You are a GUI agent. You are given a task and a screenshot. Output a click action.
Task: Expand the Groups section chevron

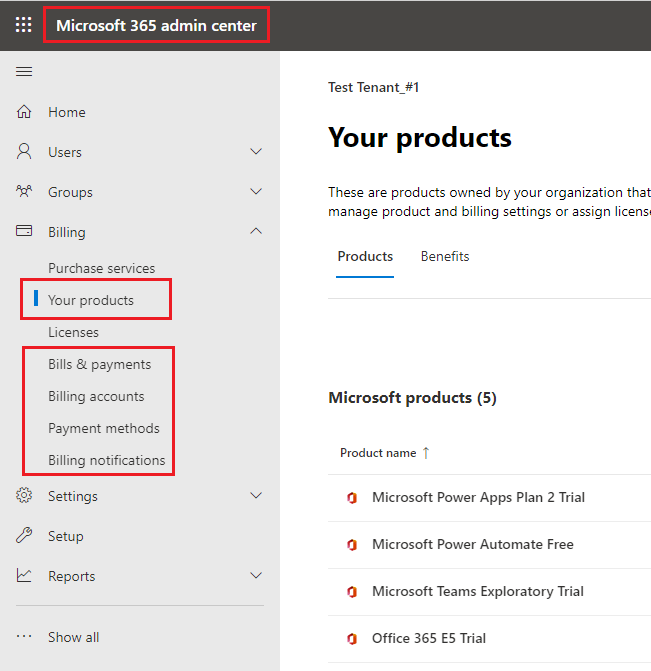(256, 191)
